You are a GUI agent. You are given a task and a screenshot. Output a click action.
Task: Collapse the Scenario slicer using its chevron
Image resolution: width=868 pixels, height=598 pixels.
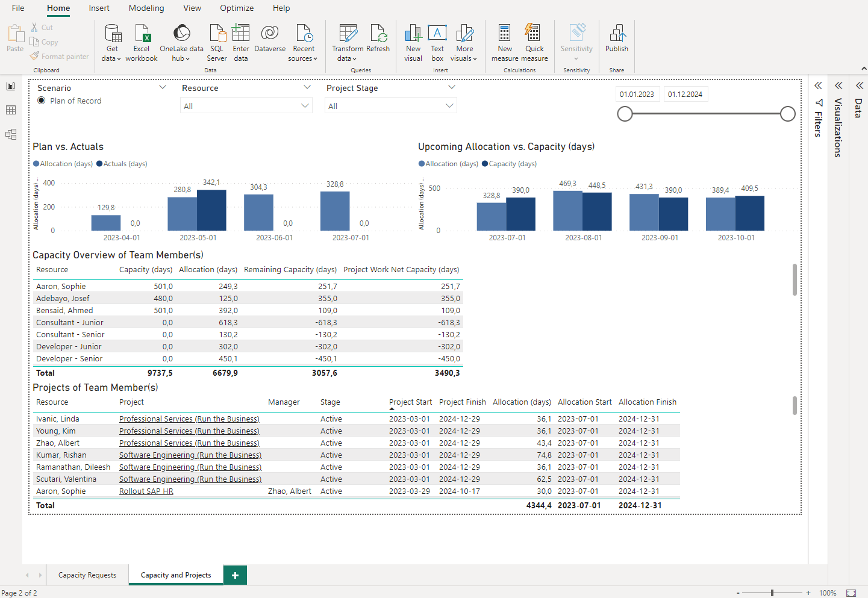coord(163,87)
